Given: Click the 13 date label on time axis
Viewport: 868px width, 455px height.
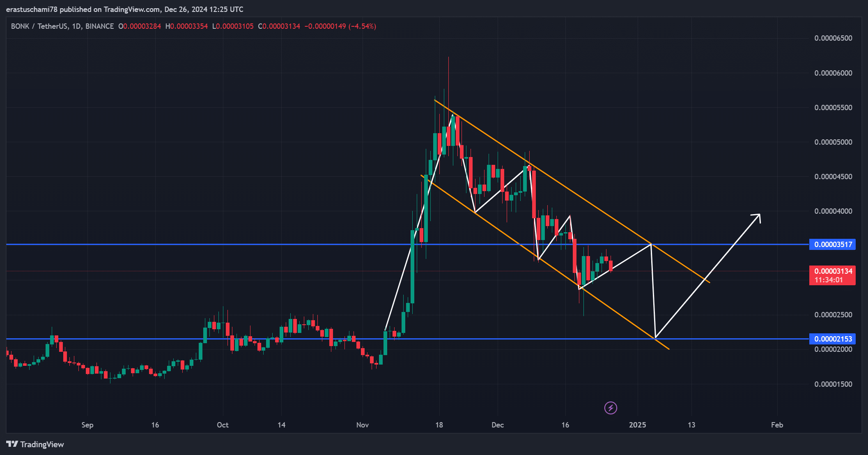Looking at the screenshot, I should tap(691, 425).
